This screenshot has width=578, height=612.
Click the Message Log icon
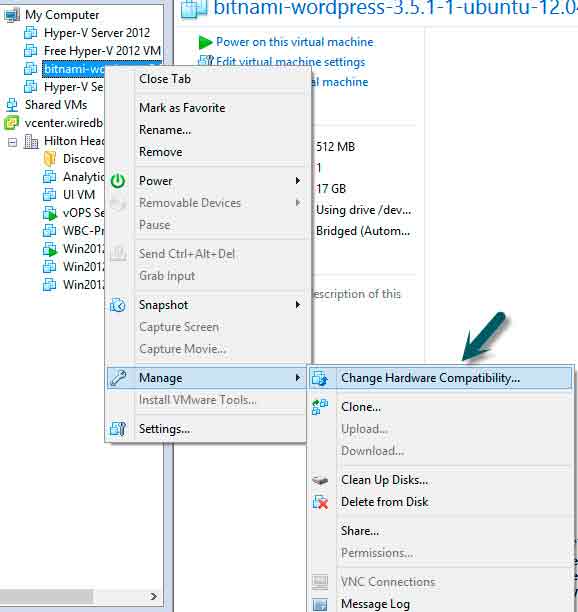(320, 604)
